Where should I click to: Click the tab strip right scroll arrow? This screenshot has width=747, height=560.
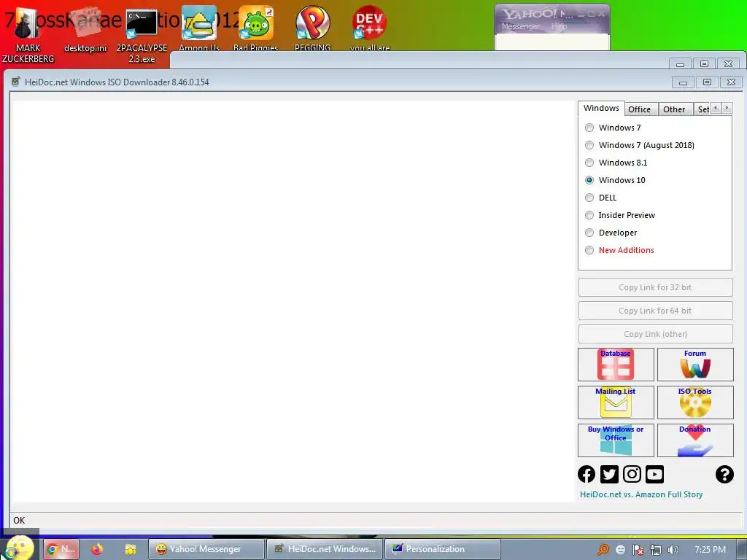click(x=727, y=108)
